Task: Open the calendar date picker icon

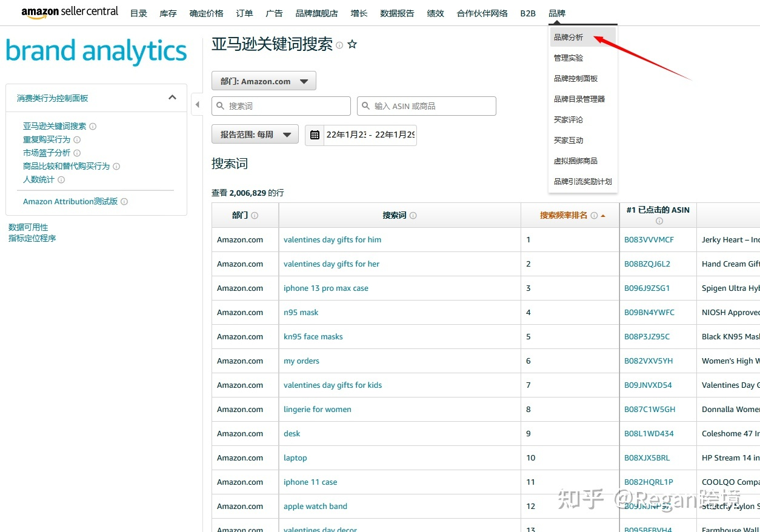Action: coord(315,135)
